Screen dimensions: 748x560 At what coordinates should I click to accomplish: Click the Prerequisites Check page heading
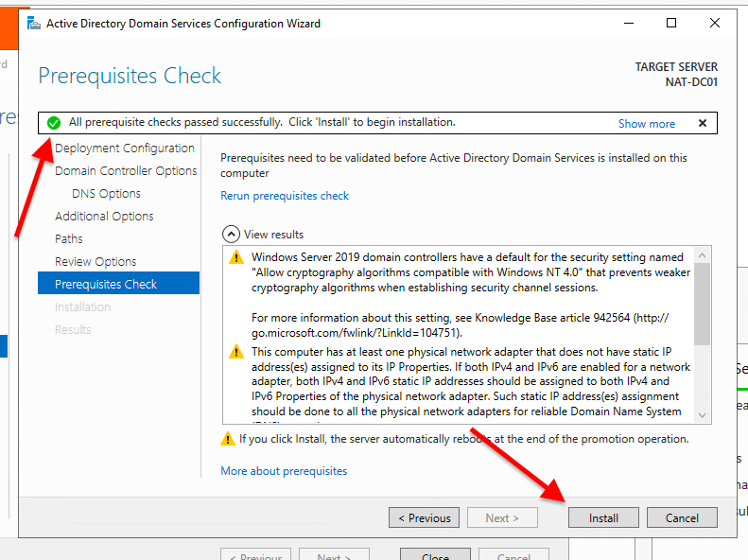click(130, 76)
